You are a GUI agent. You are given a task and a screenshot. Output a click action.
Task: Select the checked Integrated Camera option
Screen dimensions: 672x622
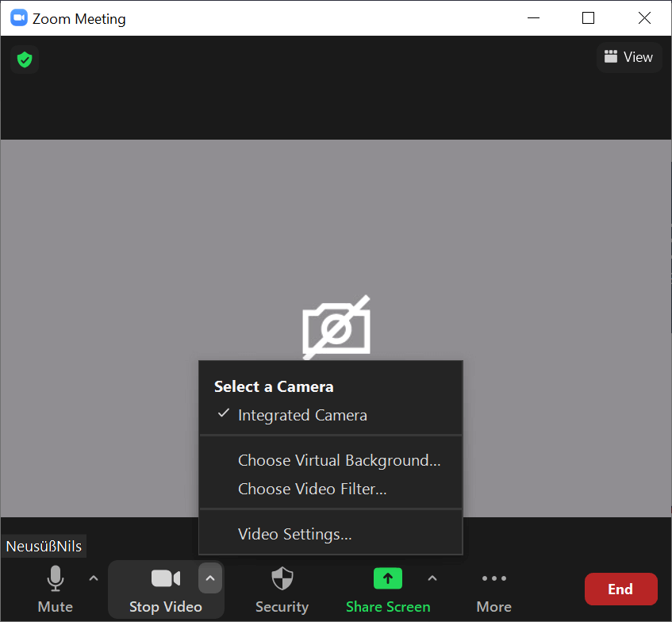point(301,415)
